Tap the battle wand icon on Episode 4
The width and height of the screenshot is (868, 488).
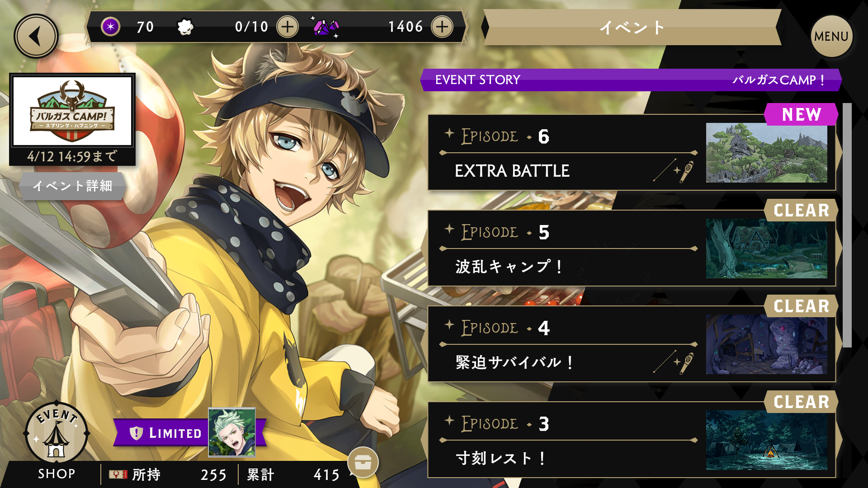coord(685,362)
